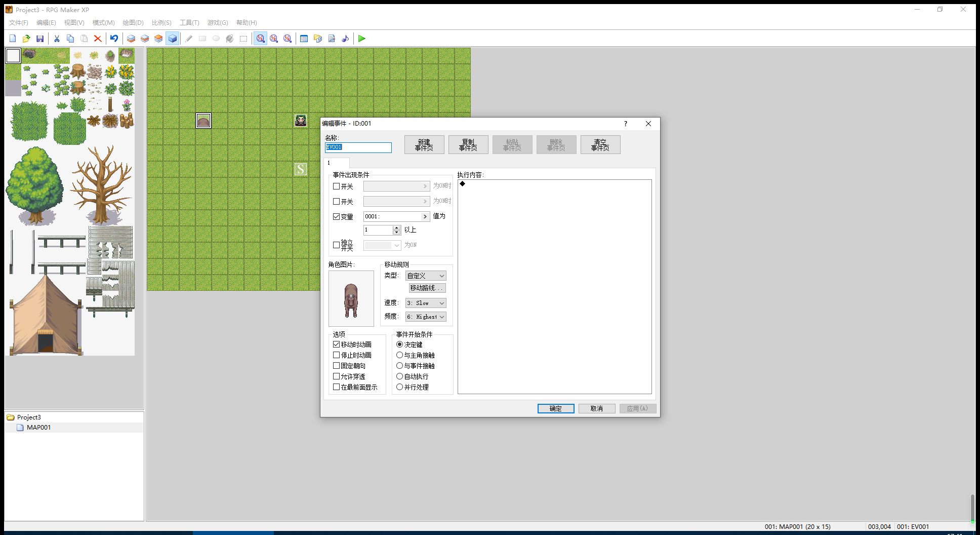Uncheck the 变量 condition checkbox

point(336,216)
